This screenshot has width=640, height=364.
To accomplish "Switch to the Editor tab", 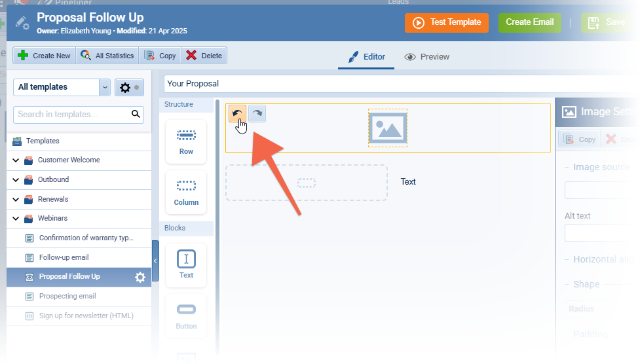I will click(366, 57).
